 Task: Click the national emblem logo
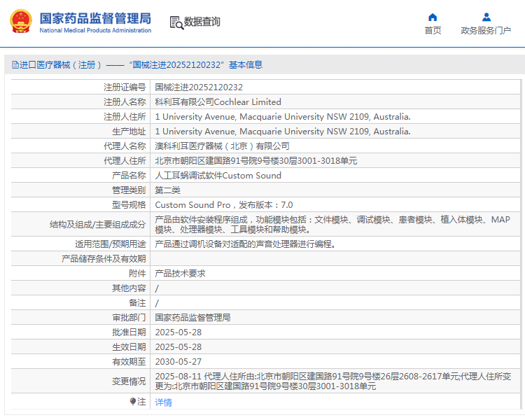pos(20,22)
